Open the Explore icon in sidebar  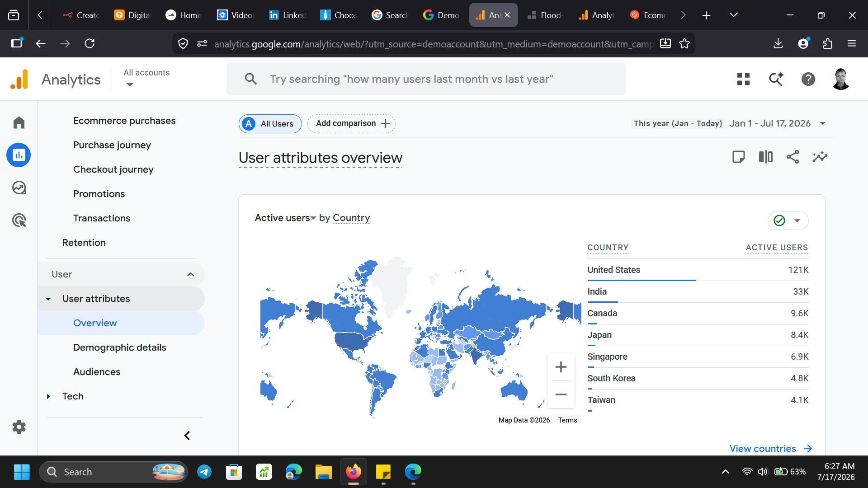pyautogui.click(x=19, y=188)
